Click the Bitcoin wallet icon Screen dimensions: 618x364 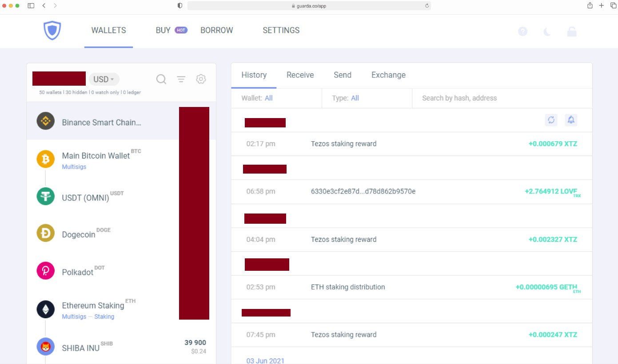(45, 158)
